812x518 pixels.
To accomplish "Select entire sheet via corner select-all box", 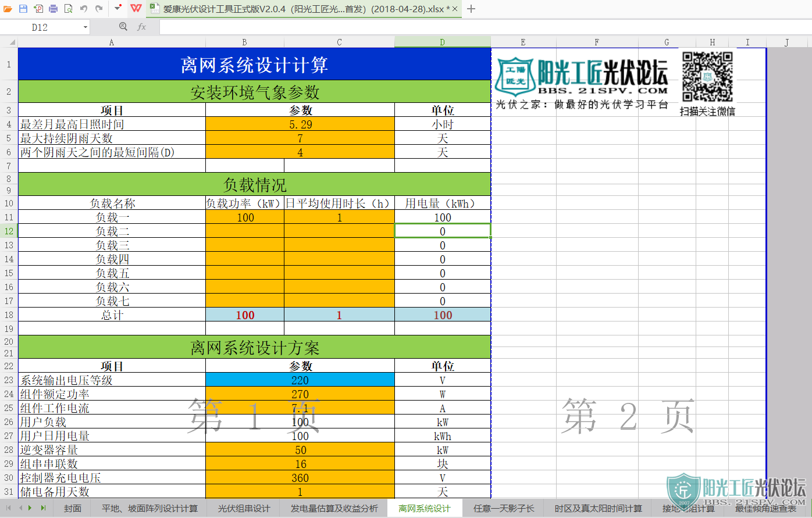I will pos(9,42).
